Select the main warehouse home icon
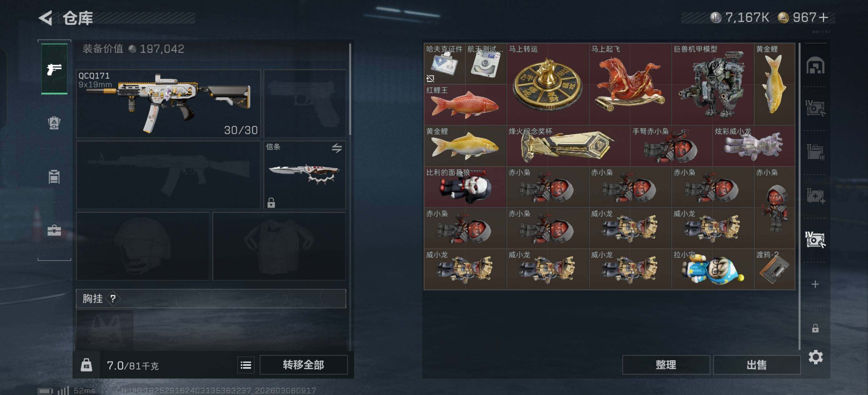Image resolution: width=868 pixels, height=395 pixels. [816, 65]
